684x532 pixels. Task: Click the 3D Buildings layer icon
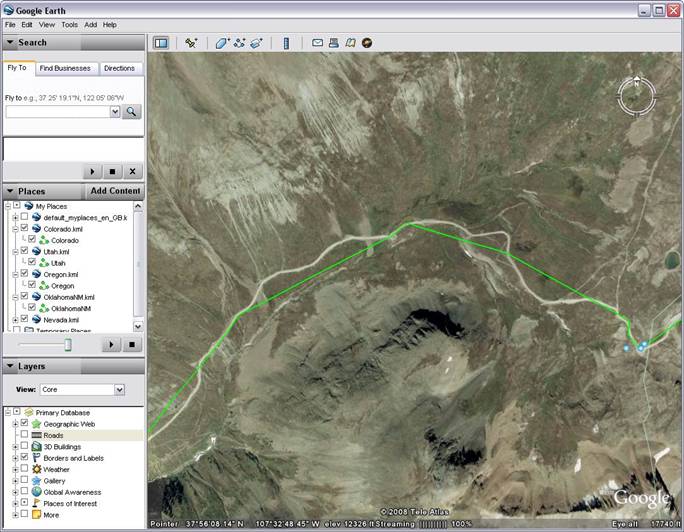[37, 447]
